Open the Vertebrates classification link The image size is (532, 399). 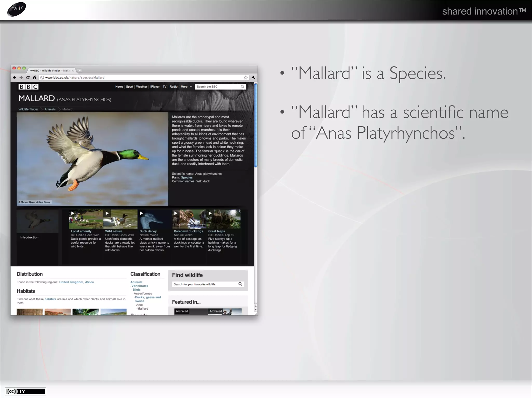coord(140,286)
